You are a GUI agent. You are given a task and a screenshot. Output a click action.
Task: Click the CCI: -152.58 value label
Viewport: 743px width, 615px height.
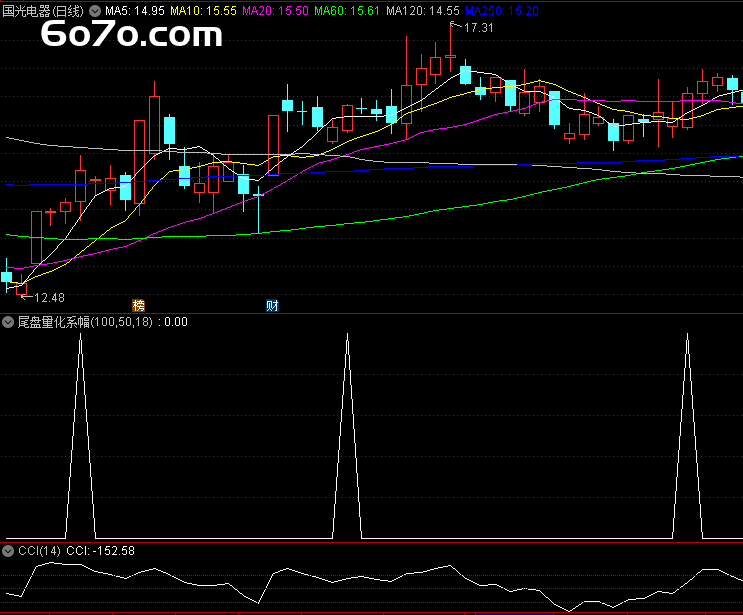click(x=100, y=551)
